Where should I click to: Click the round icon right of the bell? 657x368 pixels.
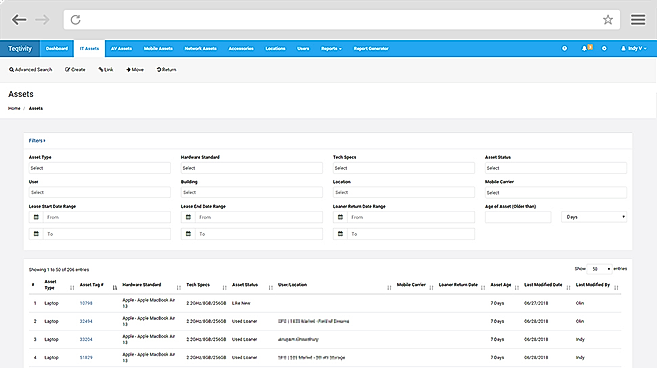[604, 49]
